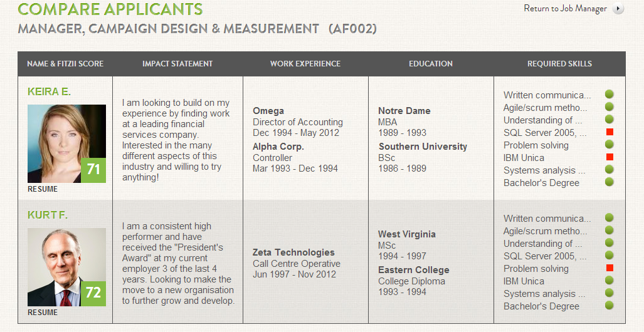This screenshot has height=332, width=644.
Task: Open Keira E.'s resume link
Action: pyautogui.click(x=43, y=189)
